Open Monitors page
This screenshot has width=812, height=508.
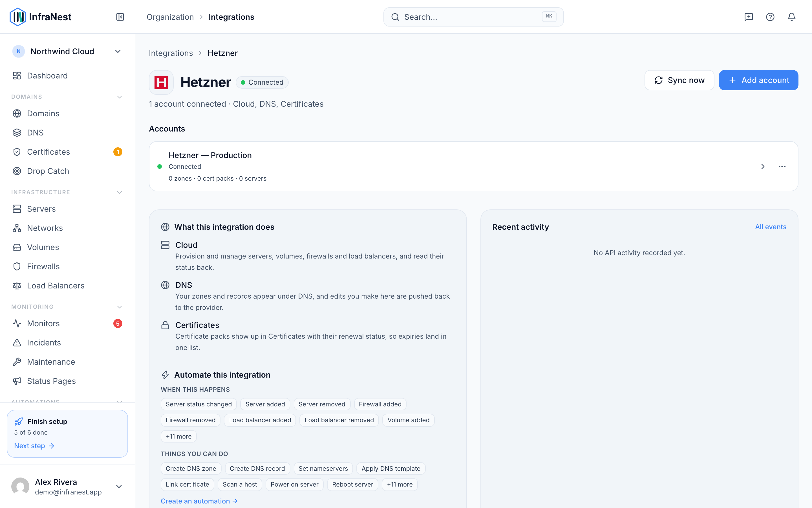(67, 323)
